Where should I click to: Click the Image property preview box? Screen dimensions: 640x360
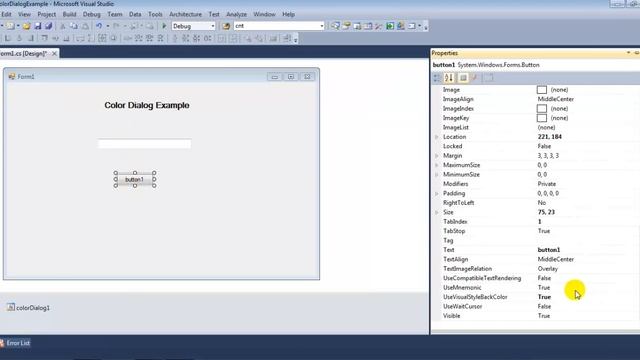click(542, 90)
